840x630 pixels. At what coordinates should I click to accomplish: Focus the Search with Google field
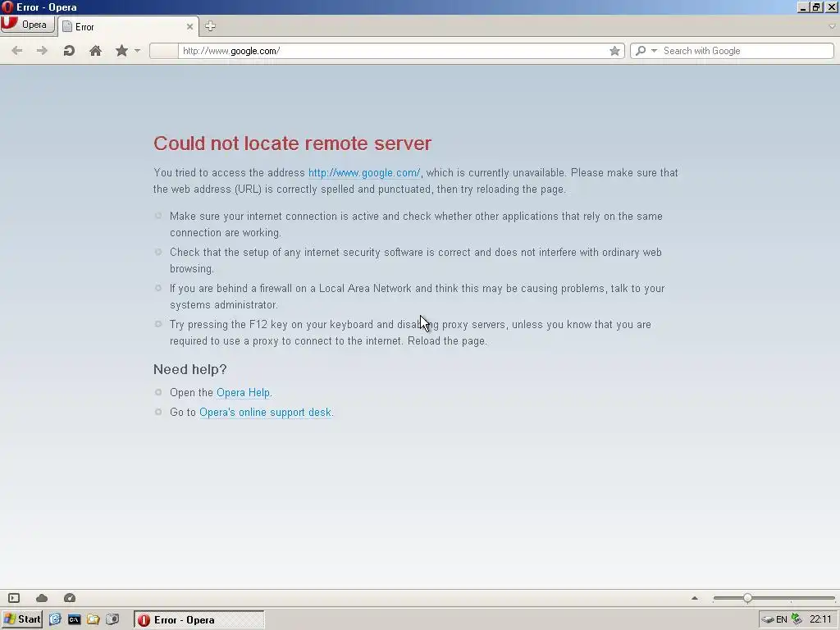(x=746, y=51)
